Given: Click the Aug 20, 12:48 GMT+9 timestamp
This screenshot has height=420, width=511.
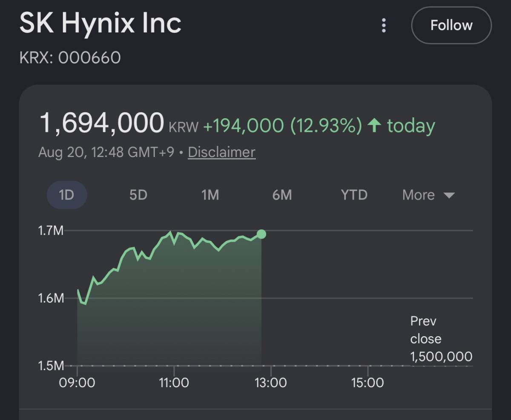Looking at the screenshot, I should pos(106,152).
